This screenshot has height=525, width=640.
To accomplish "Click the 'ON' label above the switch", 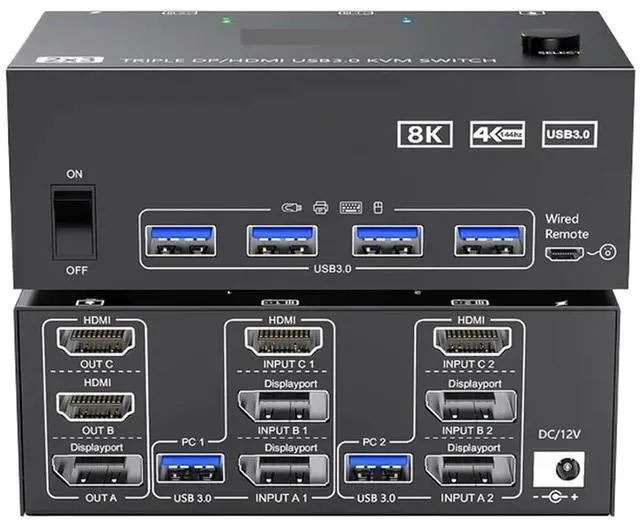I will (74, 174).
